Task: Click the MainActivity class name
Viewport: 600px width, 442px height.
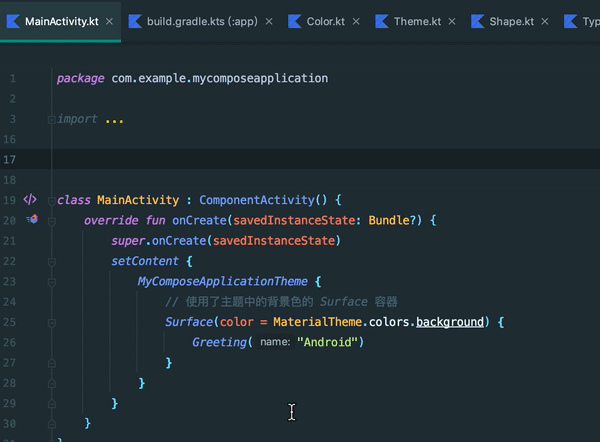Action: 138,200
